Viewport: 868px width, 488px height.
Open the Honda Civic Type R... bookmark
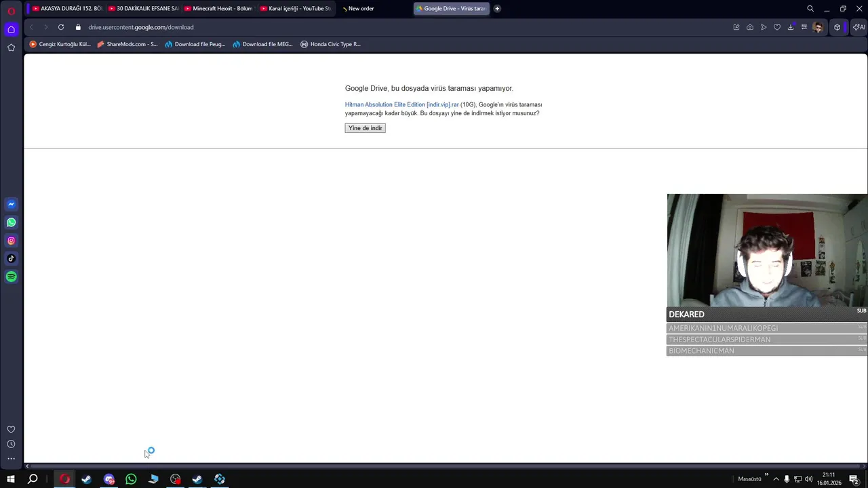[x=331, y=44]
